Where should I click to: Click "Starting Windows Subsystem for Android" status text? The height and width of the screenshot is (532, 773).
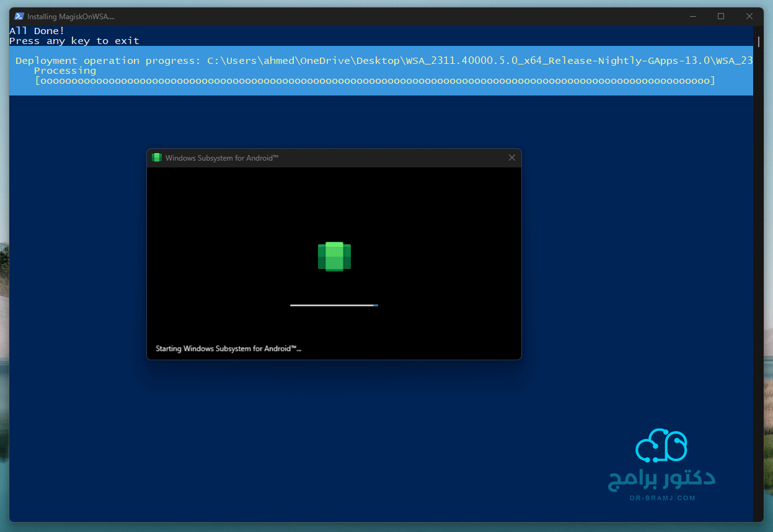point(228,348)
